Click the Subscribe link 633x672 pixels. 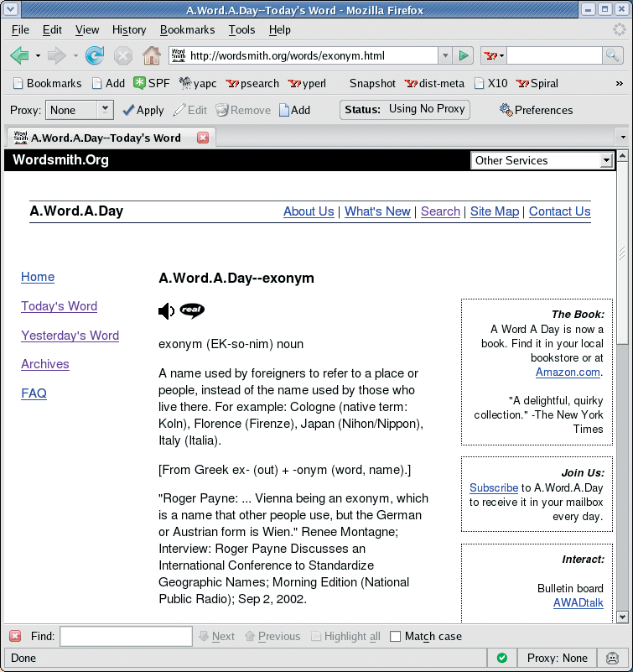tap(493, 487)
